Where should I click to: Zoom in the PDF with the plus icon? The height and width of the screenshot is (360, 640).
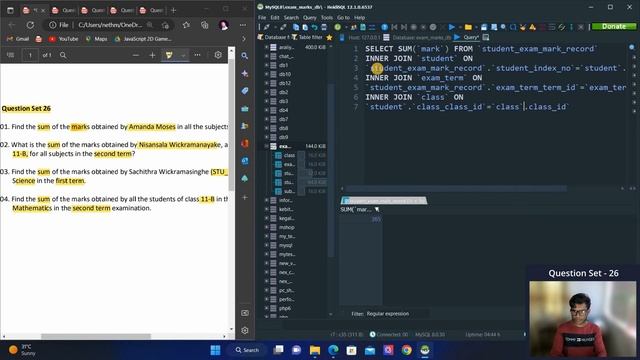click(x=152, y=55)
